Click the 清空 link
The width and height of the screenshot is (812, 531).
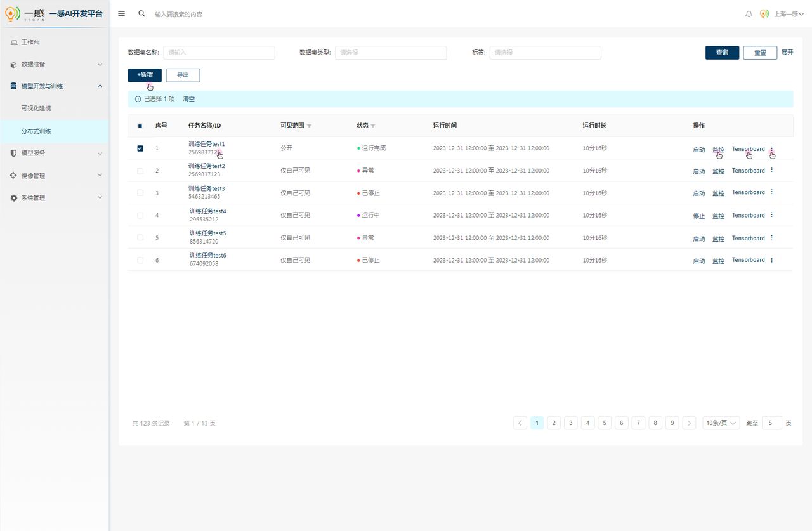tap(189, 99)
